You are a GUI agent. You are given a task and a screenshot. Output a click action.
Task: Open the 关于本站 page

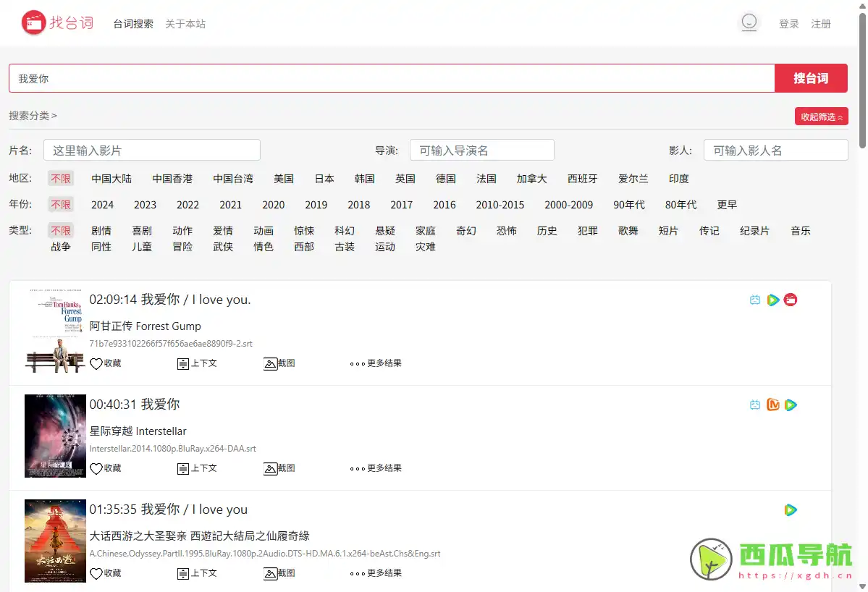click(187, 23)
